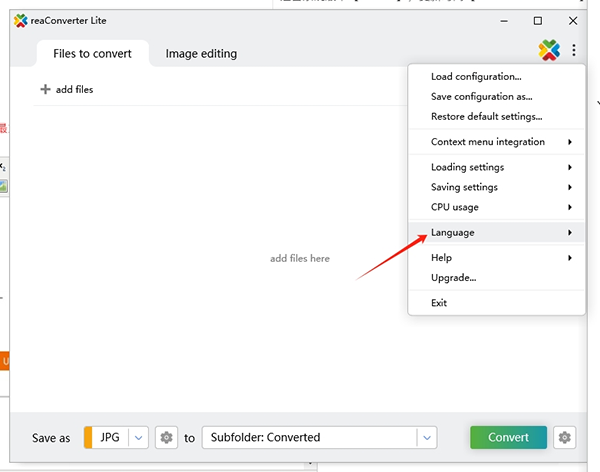
Task: Open the Loading settings submenu
Action: click(x=496, y=167)
